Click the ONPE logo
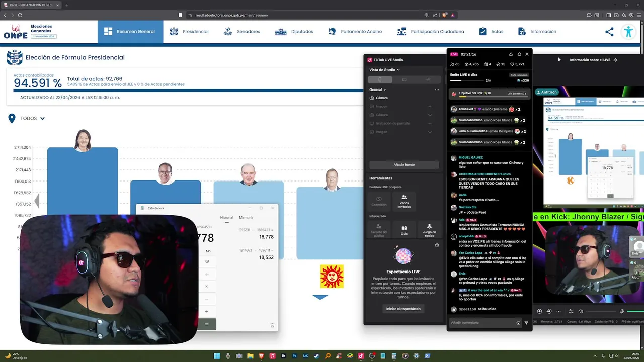 (16, 32)
